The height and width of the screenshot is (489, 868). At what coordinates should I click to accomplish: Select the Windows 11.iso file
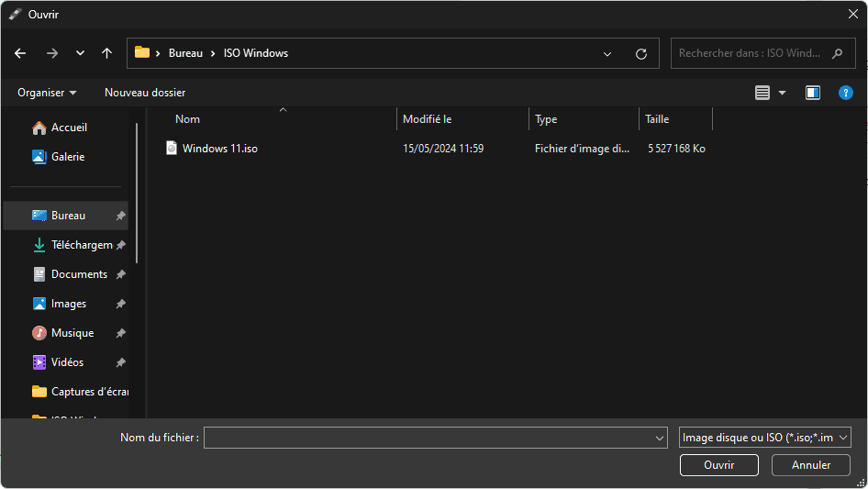click(220, 149)
